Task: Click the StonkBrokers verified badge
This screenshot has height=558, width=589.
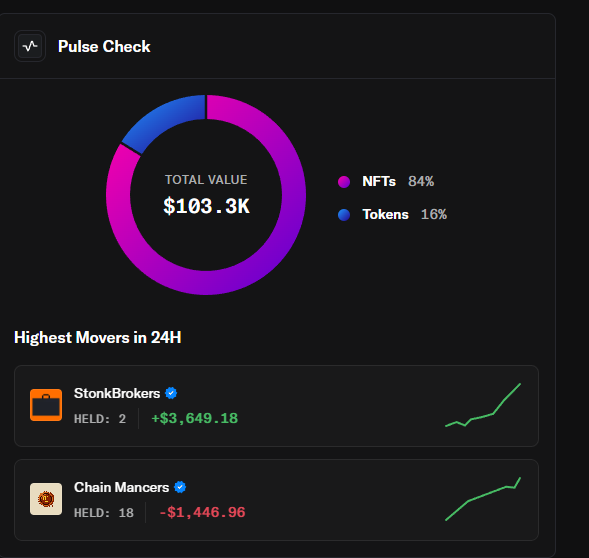Action: (x=171, y=393)
